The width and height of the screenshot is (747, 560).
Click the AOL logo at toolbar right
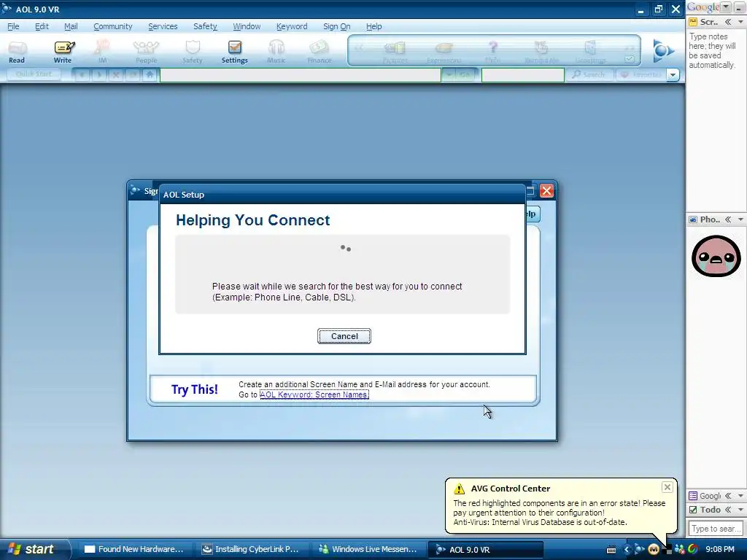[x=662, y=50]
